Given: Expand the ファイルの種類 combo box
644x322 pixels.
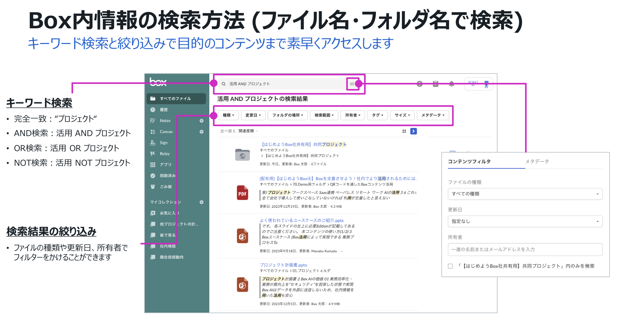Looking at the screenshot, I should (525, 194).
